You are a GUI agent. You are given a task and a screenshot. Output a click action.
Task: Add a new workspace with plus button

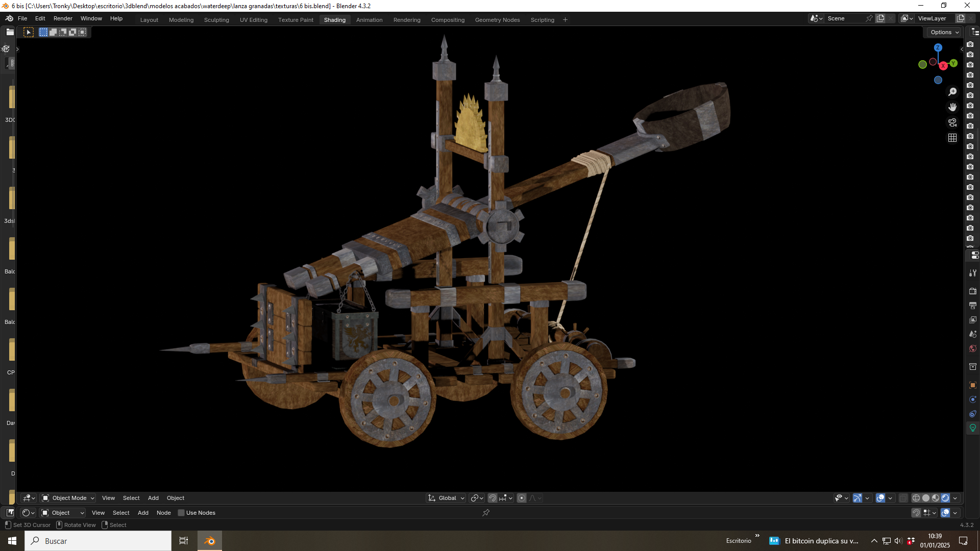pyautogui.click(x=565, y=20)
